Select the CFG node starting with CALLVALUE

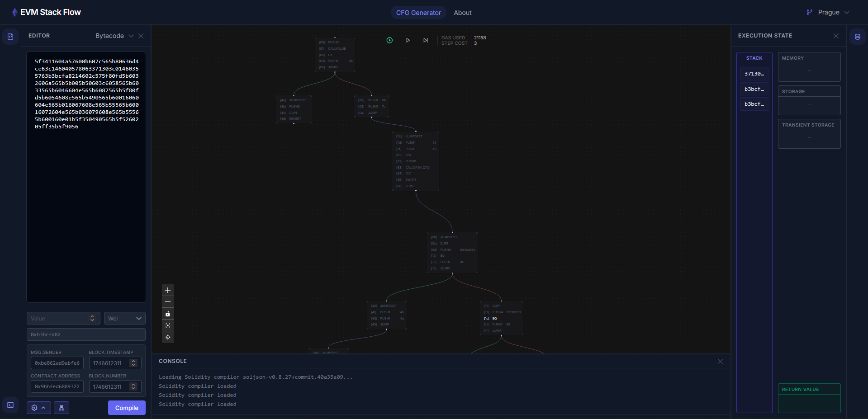(x=335, y=55)
